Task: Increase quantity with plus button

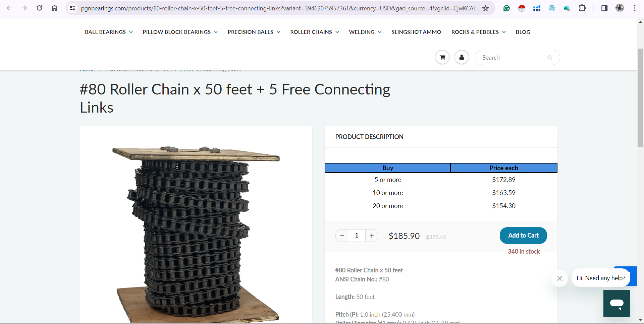Action: (x=372, y=236)
